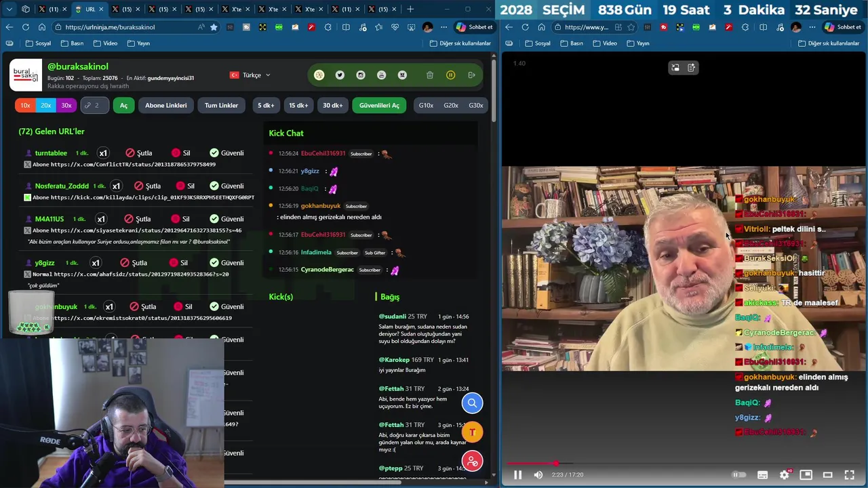868x488 pixels.
Task: Enter fullscreen on the YouTube player
Action: pyautogui.click(x=849, y=475)
